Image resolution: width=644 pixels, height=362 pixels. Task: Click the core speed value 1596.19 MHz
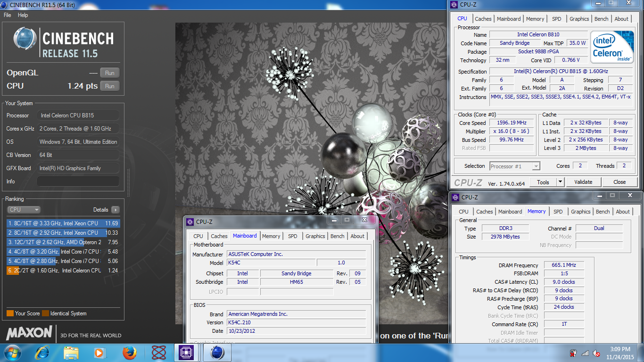pos(511,123)
